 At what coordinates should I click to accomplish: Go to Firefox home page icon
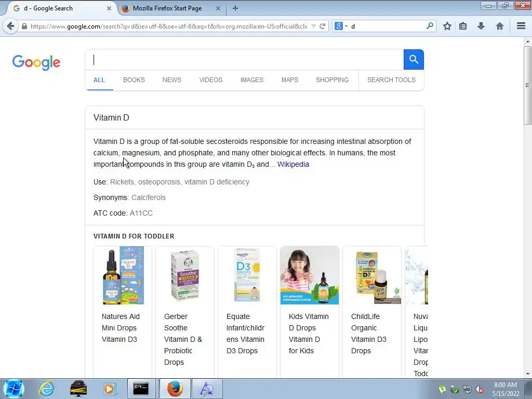pyautogui.click(x=499, y=26)
